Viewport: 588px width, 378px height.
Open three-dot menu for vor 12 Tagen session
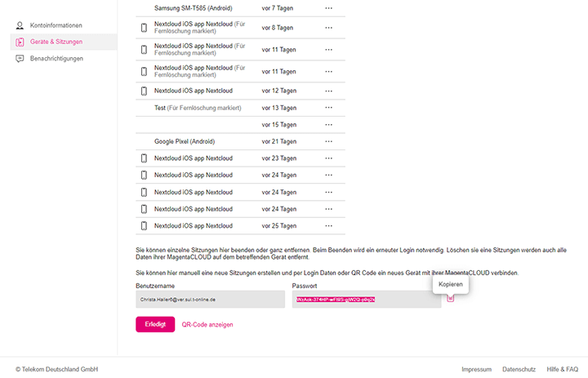coord(329,91)
